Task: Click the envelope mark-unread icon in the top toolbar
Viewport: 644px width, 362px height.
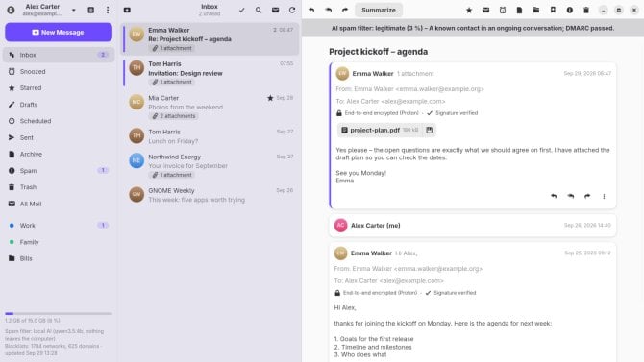Action: [485, 10]
